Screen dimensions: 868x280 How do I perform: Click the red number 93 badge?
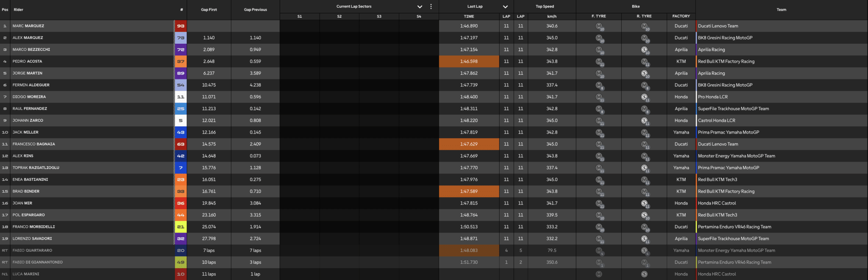(x=181, y=26)
